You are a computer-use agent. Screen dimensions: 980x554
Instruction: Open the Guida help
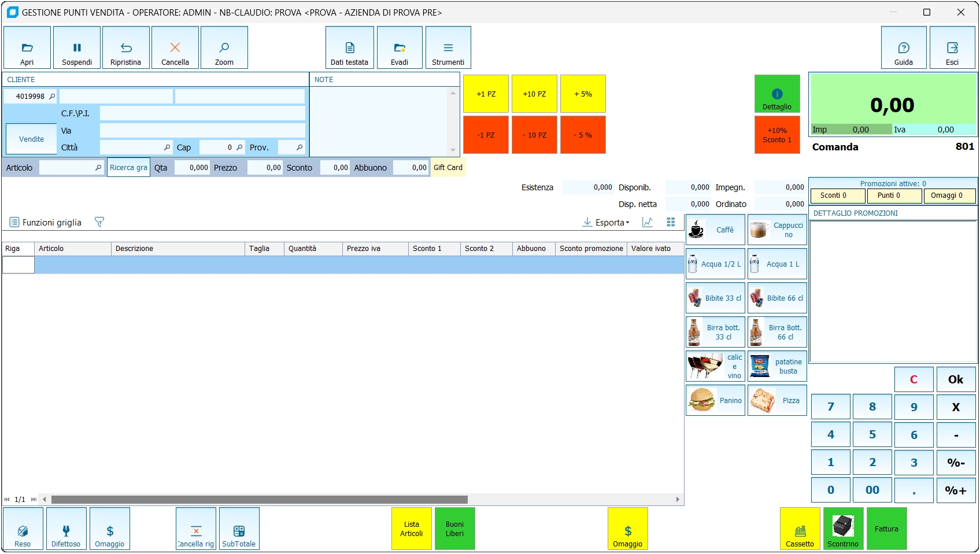[x=904, y=47]
